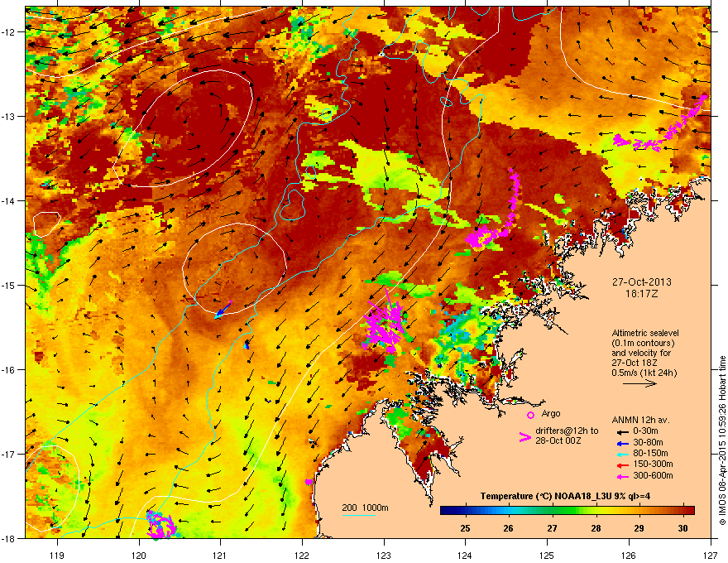Click the '0.5m/s (1kt 24h)' text
The height and width of the screenshot is (563, 728).
click(644, 373)
